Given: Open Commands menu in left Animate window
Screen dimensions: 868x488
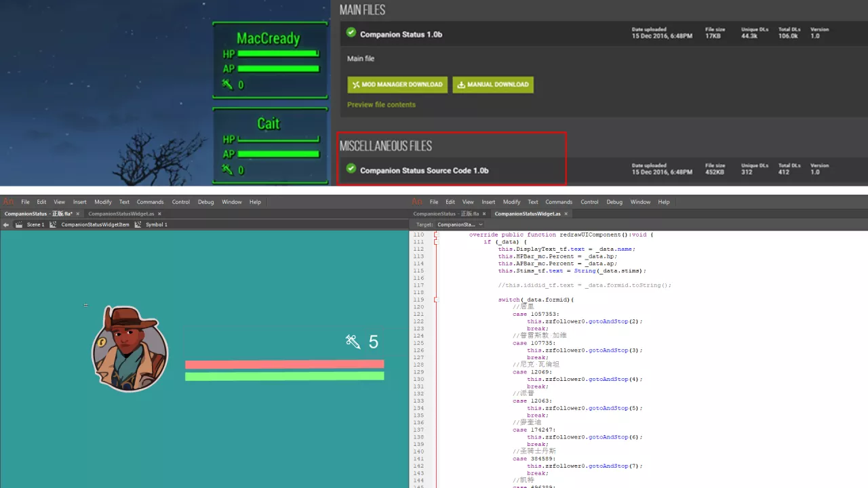Looking at the screenshot, I should 150,202.
